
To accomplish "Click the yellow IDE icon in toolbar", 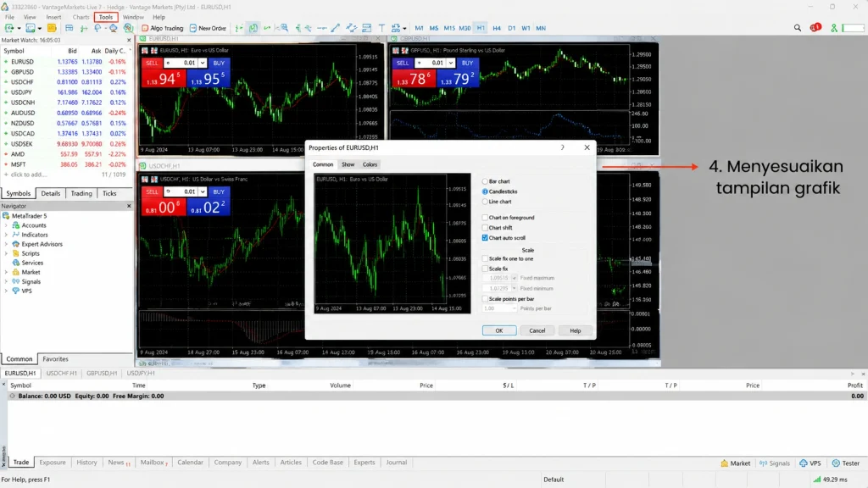I will coord(52,28).
